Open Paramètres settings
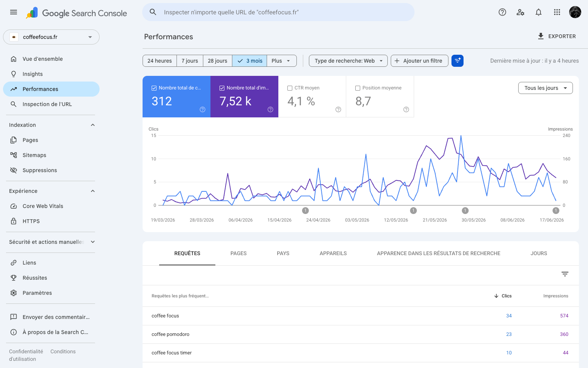 point(51,293)
